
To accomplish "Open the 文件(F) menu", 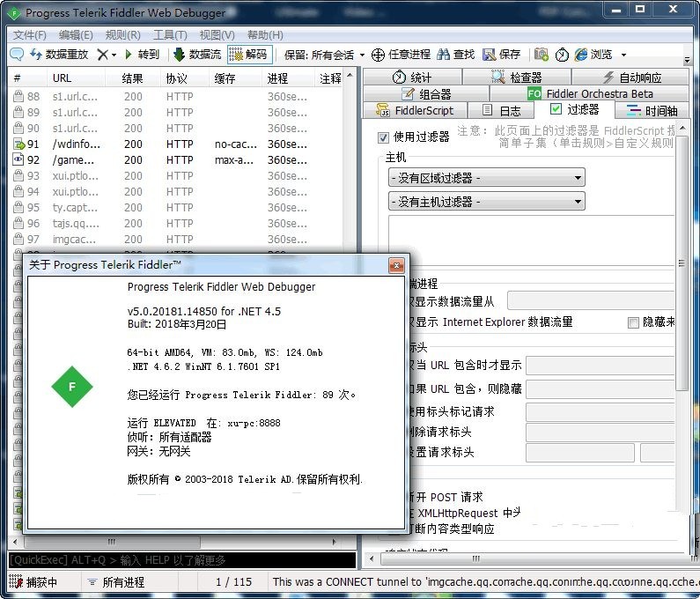I will pyautogui.click(x=29, y=35).
